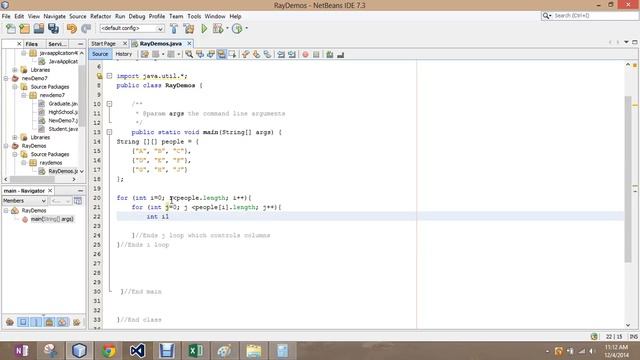Expand the Libraries node under newDemo7
This screenshot has height=360, width=640.
pyautogui.click(x=15, y=138)
